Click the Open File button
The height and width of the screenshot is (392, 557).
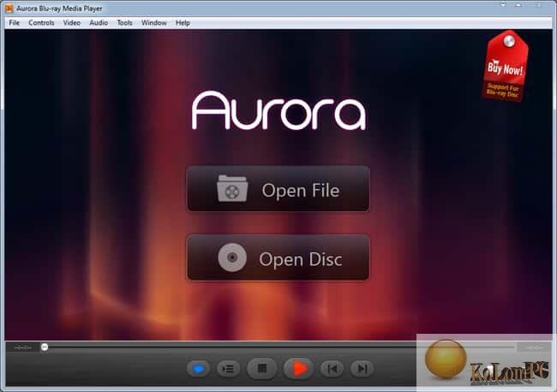[278, 189]
